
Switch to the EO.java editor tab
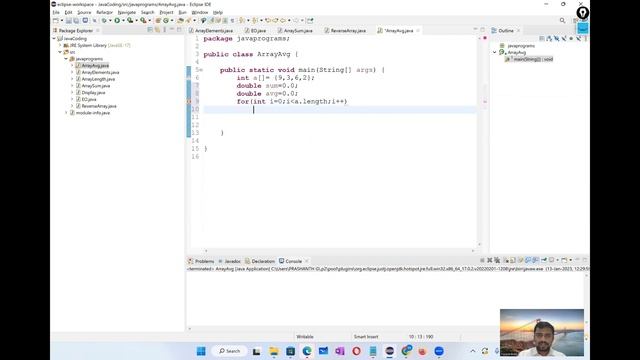click(256, 31)
